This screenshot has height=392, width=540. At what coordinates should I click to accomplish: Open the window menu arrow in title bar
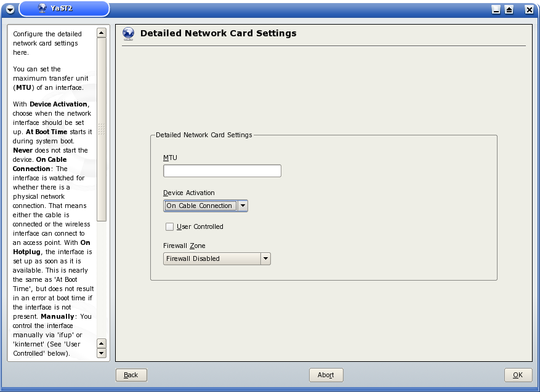tap(10, 9)
